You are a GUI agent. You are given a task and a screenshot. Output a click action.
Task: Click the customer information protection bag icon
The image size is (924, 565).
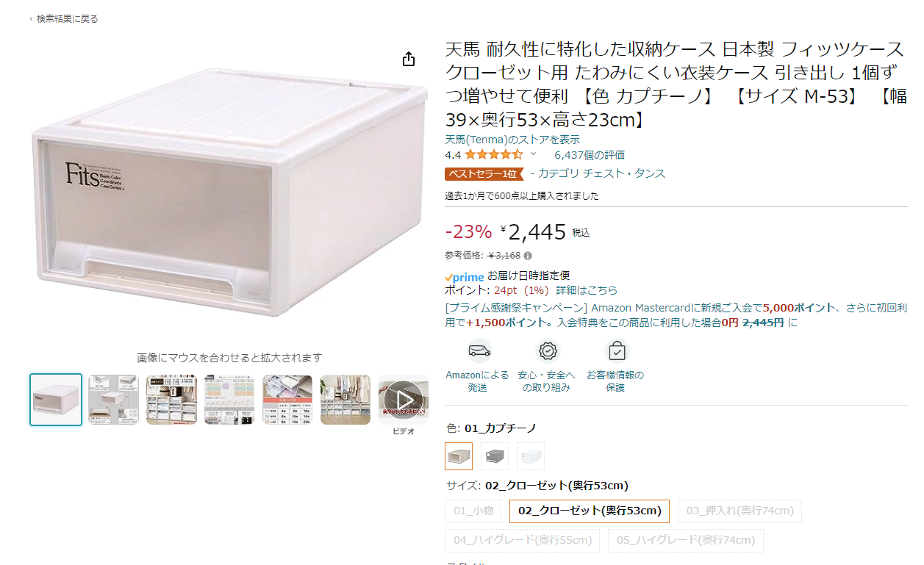click(x=617, y=351)
